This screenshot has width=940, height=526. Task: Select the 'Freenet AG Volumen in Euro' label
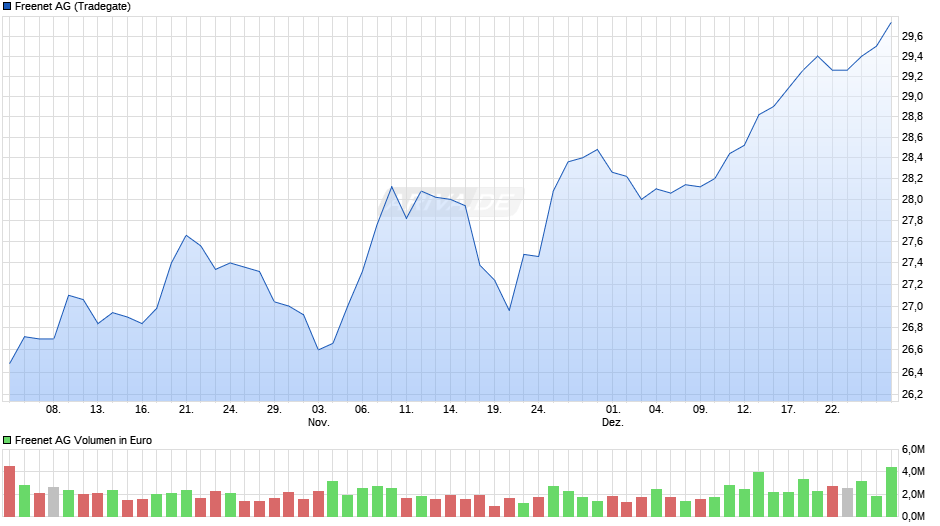(x=83, y=440)
